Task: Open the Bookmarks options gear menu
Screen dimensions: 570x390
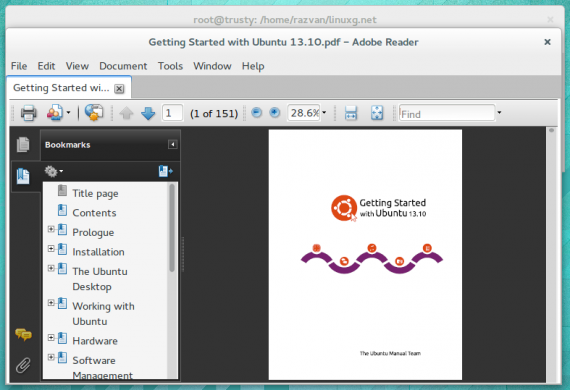Action: (x=53, y=171)
